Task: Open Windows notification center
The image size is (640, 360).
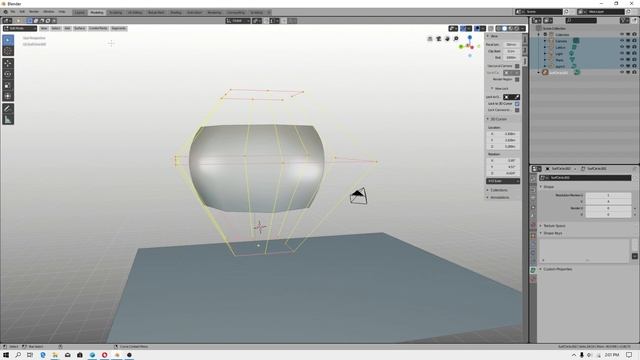Action: (x=629, y=355)
